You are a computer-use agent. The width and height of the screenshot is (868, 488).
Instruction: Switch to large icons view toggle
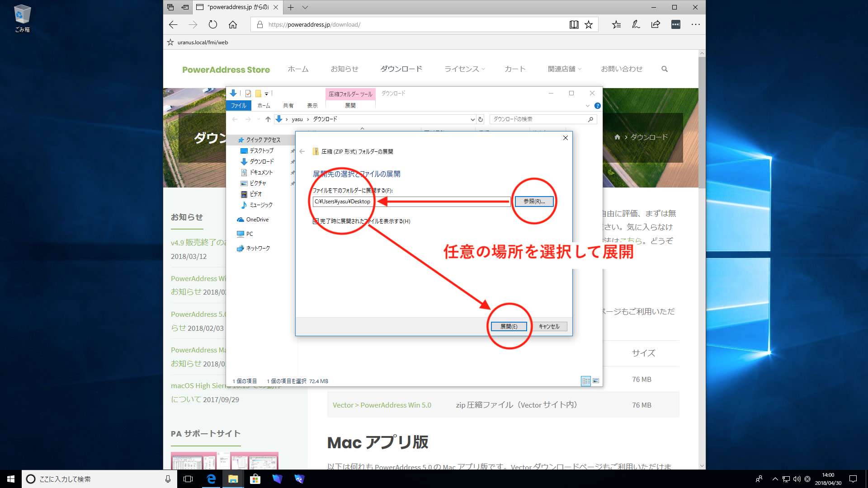coord(596,381)
